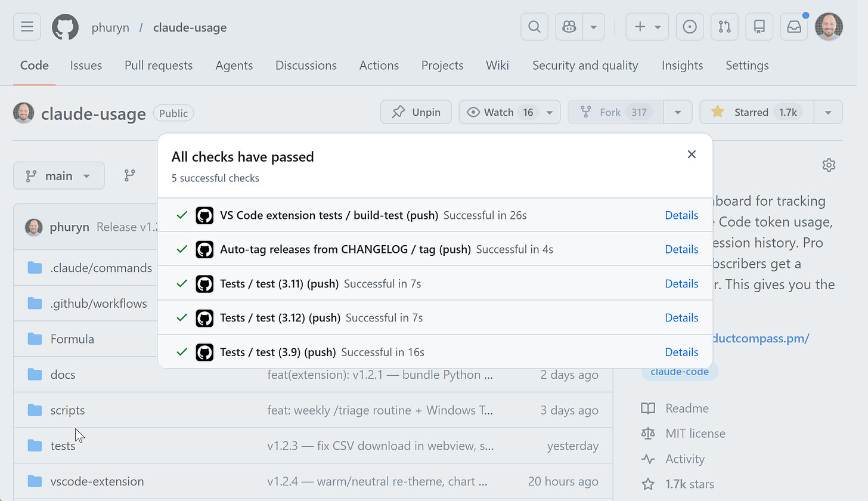Open the tests folder

tap(63, 446)
